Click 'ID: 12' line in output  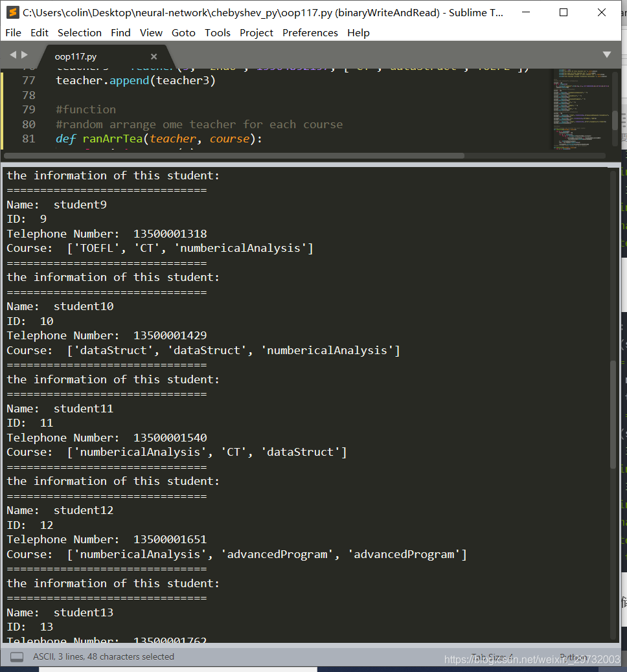30,525
